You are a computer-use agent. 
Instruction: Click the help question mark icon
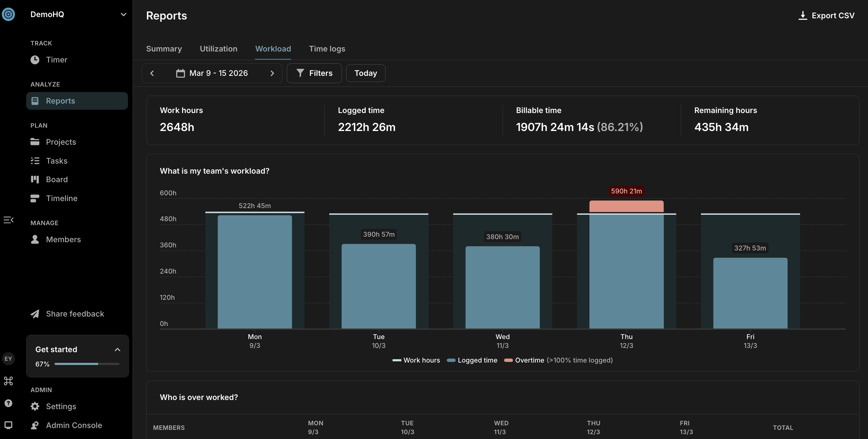[9, 403]
